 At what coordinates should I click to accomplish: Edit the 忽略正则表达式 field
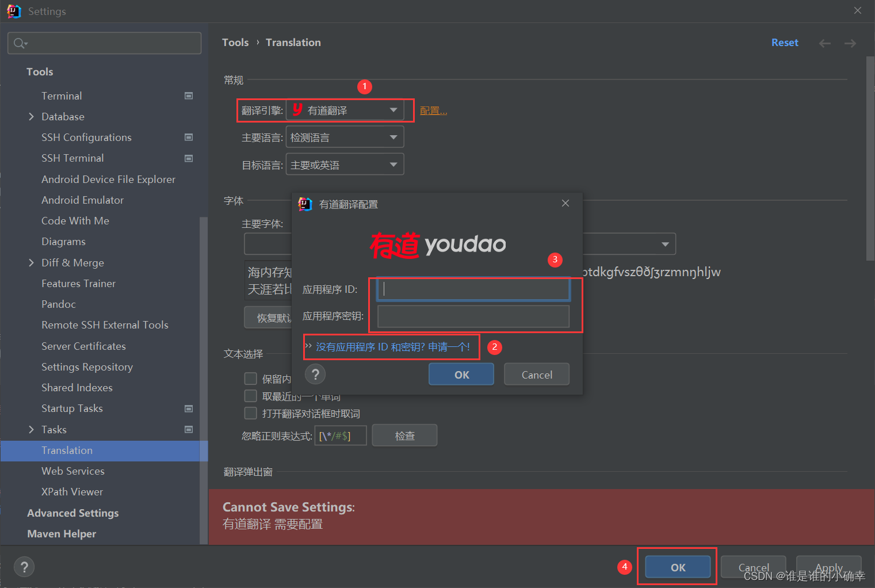pos(341,436)
